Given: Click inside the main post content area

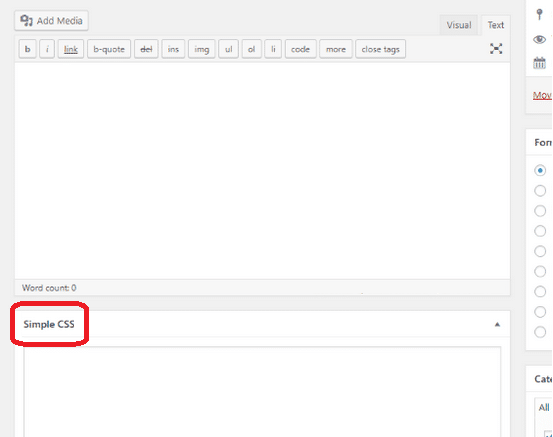Looking at the screenshot, I should coord(262,171).
